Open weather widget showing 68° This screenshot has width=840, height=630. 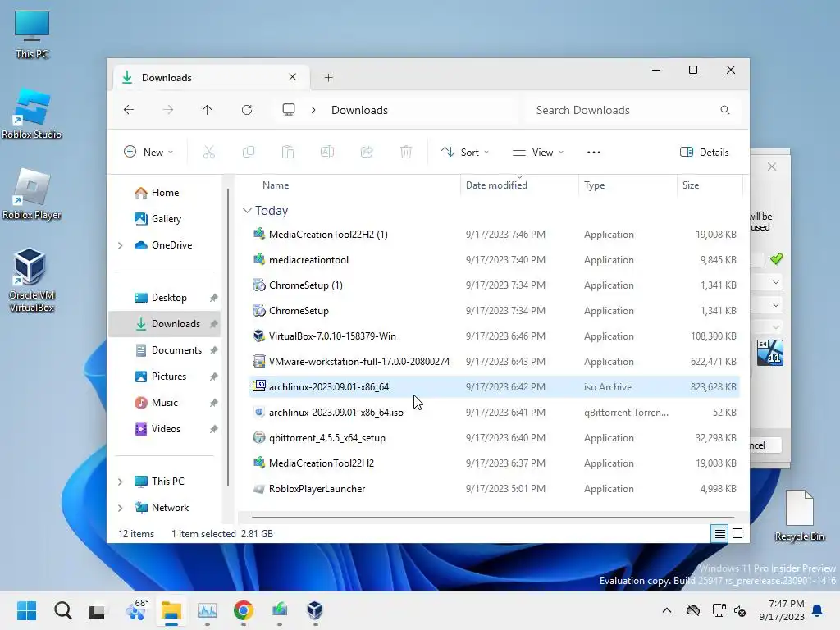pyautogui.click(x=135, y=609)
